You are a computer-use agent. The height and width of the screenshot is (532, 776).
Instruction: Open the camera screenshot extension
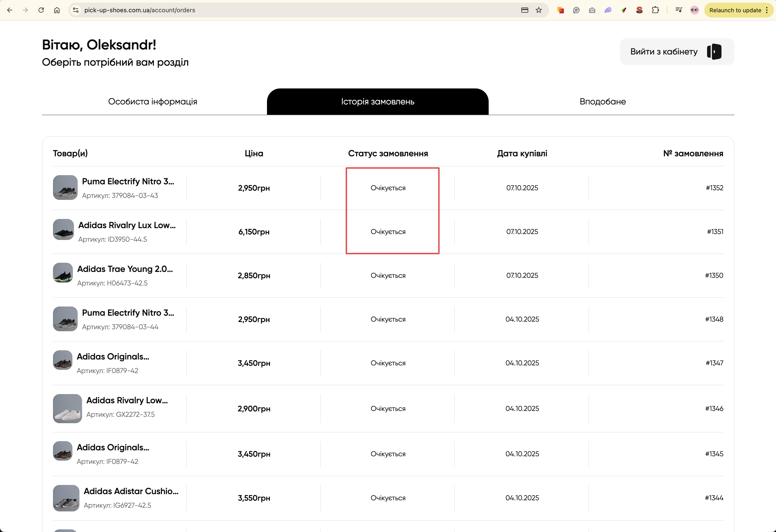(592, 10)
